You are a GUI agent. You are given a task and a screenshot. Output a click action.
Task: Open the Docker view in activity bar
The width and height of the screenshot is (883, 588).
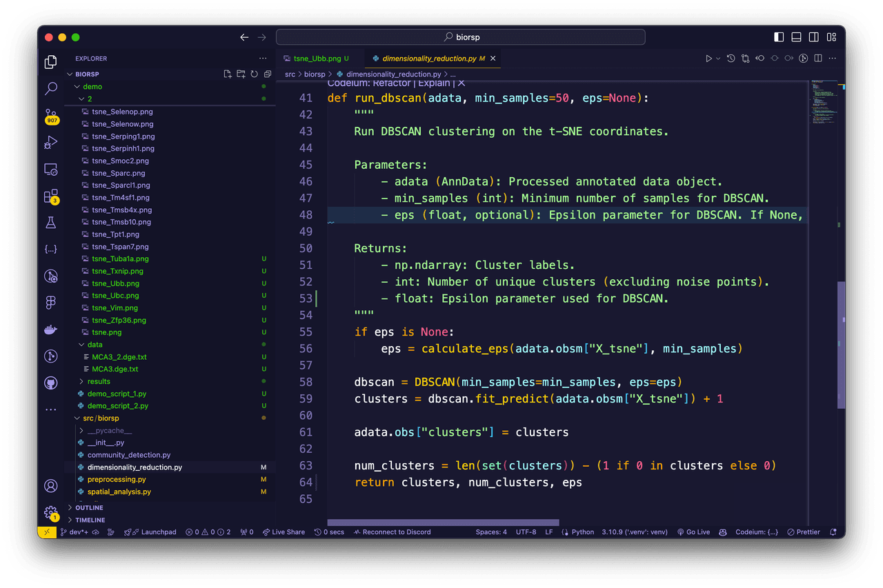(51, 330)
